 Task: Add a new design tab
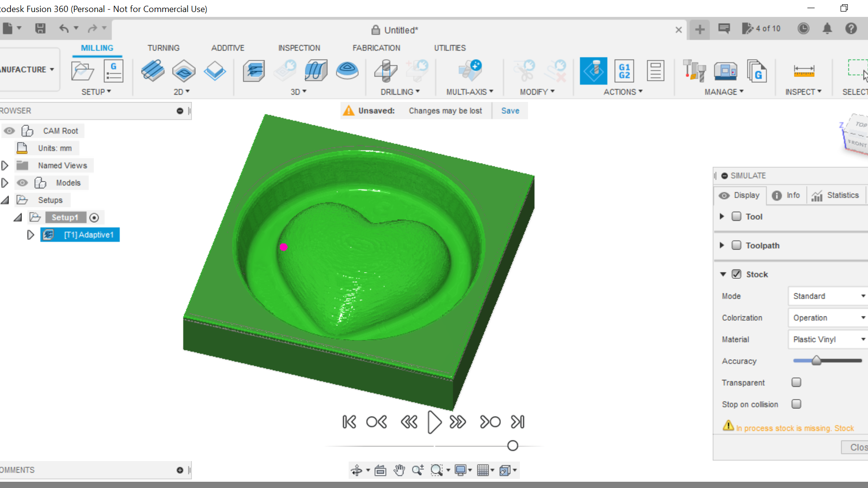click(x=700, y=29)
